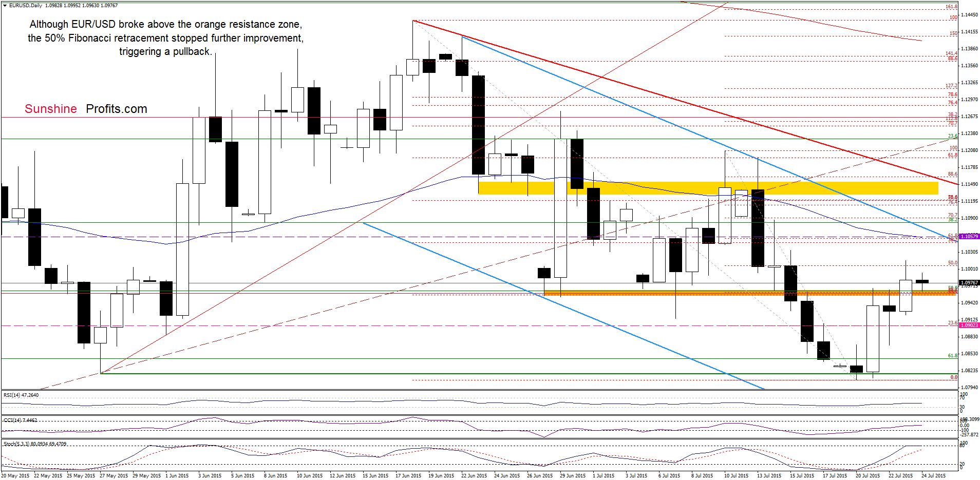Click the magenta 1.09023 price tag
Viewport: 980px width, 480px height.
click(x=969, y=325)
